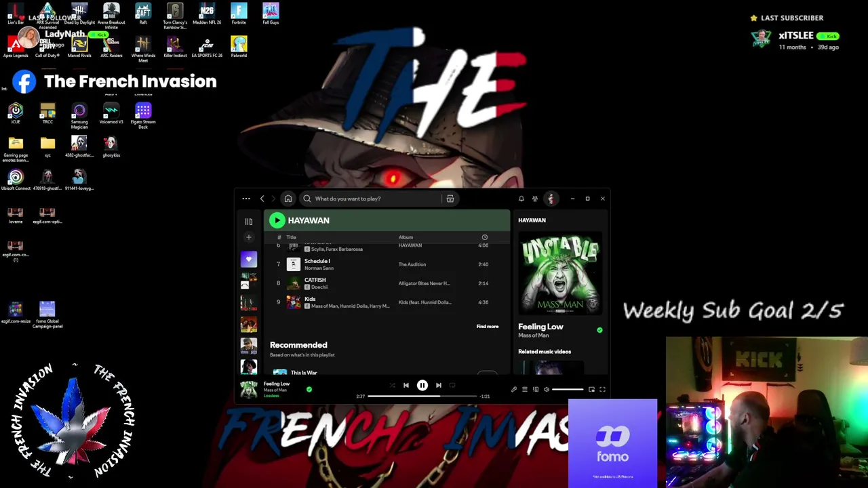Open Fortnite desktop shortcut
Screen dimensions: 868x488
[x=239, y=14]
